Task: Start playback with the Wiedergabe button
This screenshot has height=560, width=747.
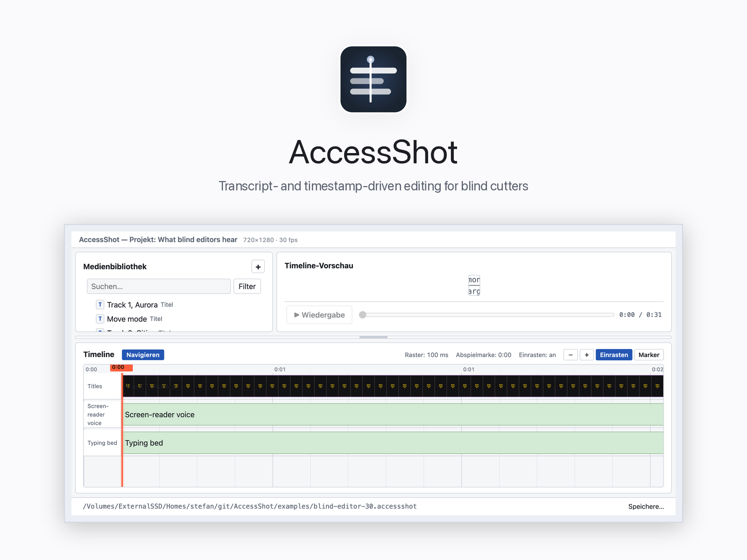Action: (319, 315)
